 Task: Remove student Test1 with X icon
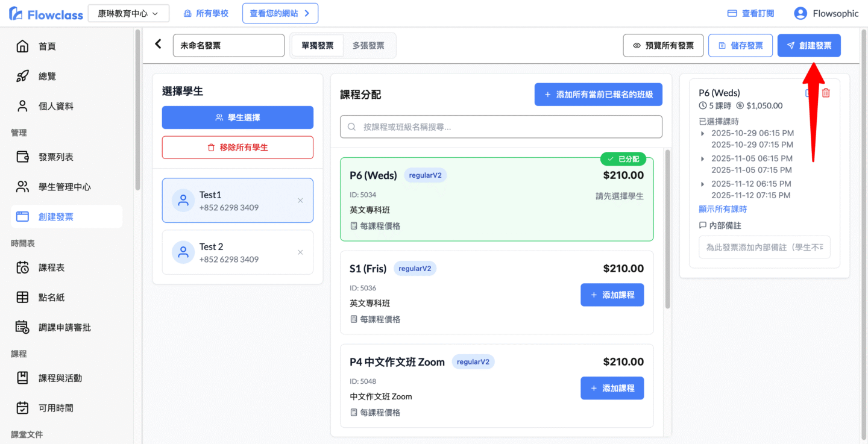pyautogui.click(x=300, y=201)
